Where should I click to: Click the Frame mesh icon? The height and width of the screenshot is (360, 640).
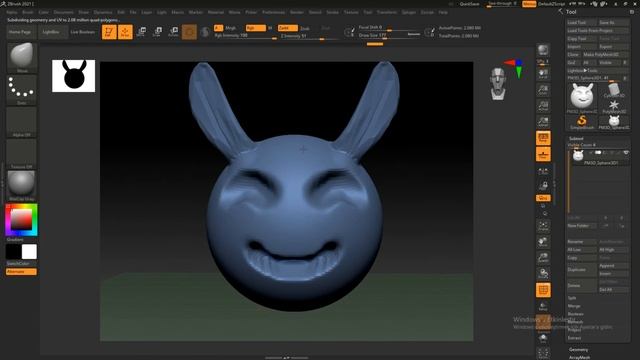pos(543,226)
